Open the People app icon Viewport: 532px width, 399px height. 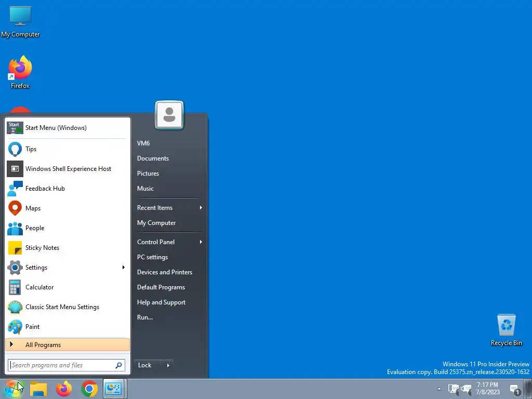15,228
